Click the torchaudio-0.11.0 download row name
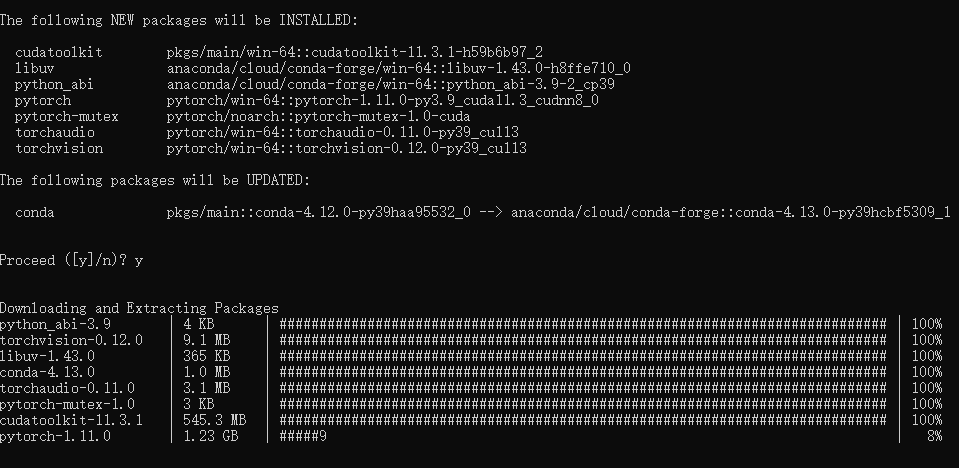 click(67, 388)
